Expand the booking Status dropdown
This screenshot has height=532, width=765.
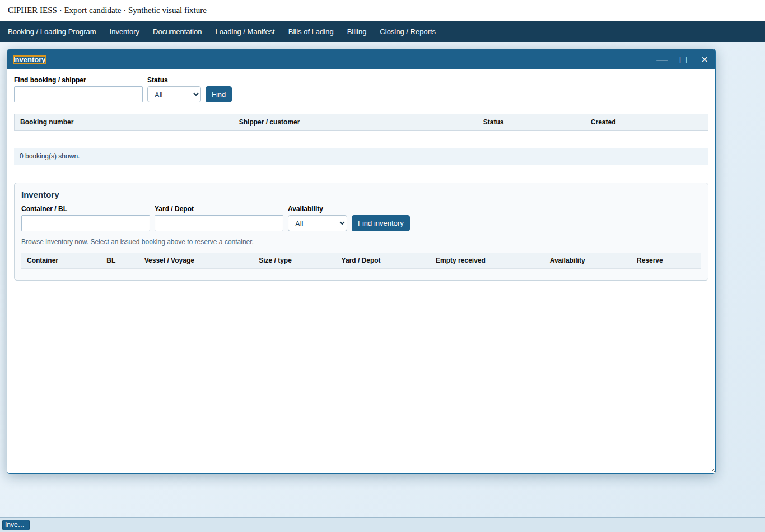coord(174,95)
